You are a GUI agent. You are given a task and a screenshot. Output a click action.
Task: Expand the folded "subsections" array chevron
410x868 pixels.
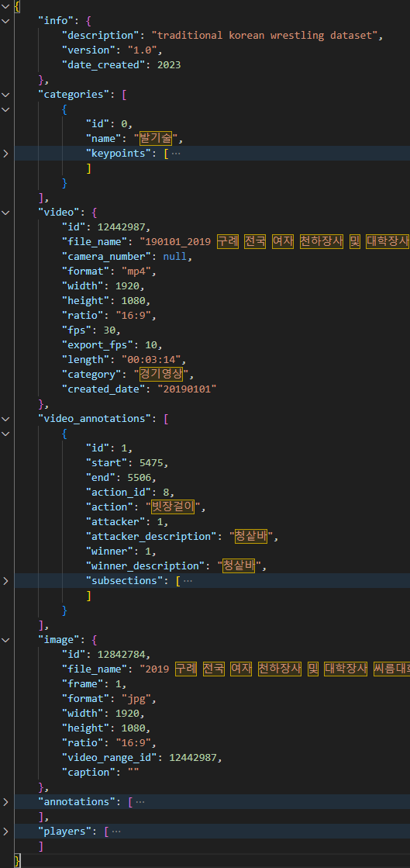point(5,581)
